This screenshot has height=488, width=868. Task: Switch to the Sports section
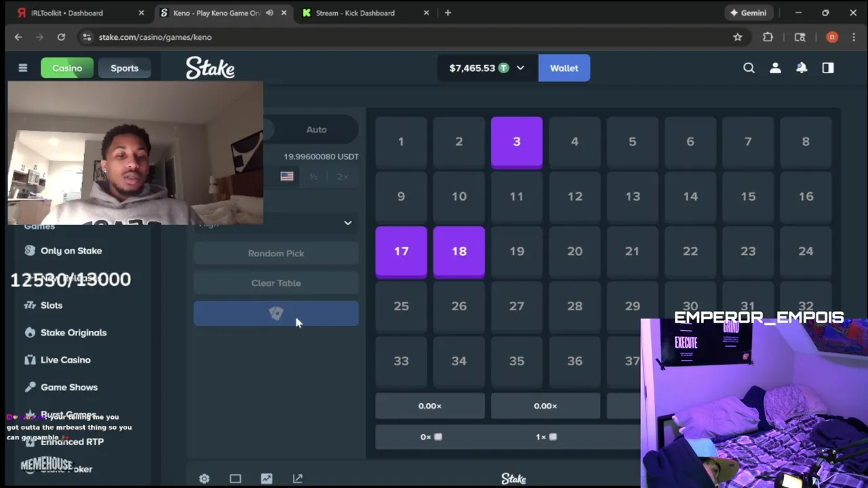124,68
